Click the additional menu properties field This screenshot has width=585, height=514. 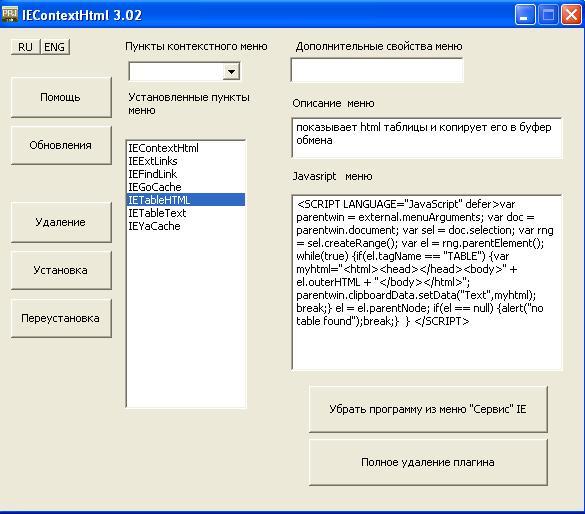pyautogui.click(x=377, y=70)
